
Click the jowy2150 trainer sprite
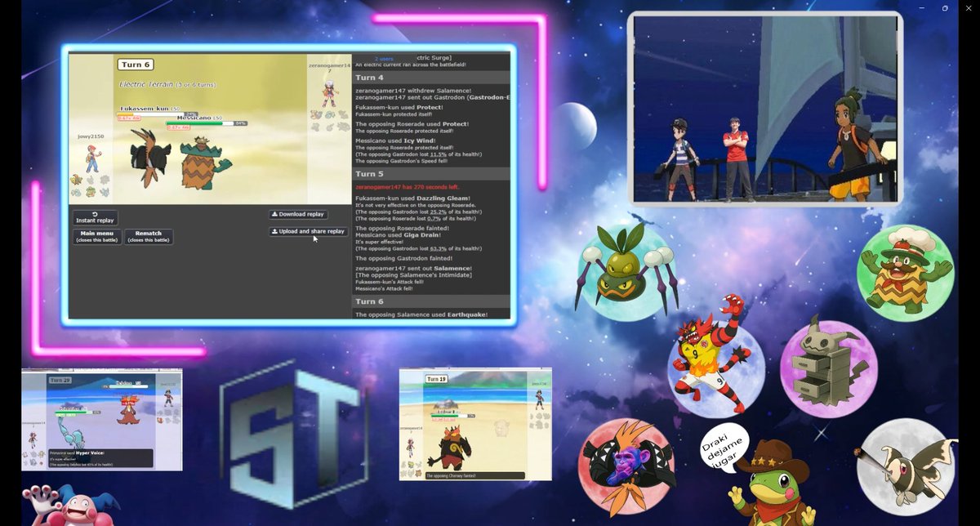point(93,158)
